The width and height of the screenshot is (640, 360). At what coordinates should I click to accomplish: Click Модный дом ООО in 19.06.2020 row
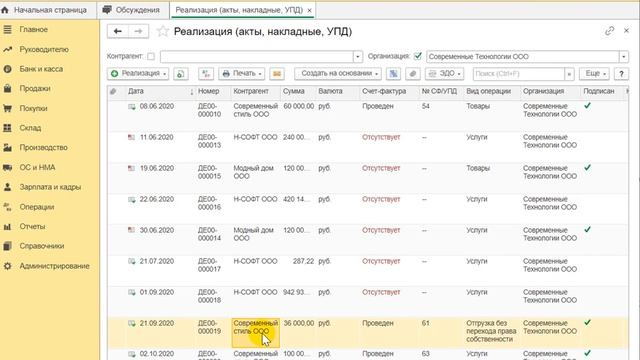click(253, 172)
